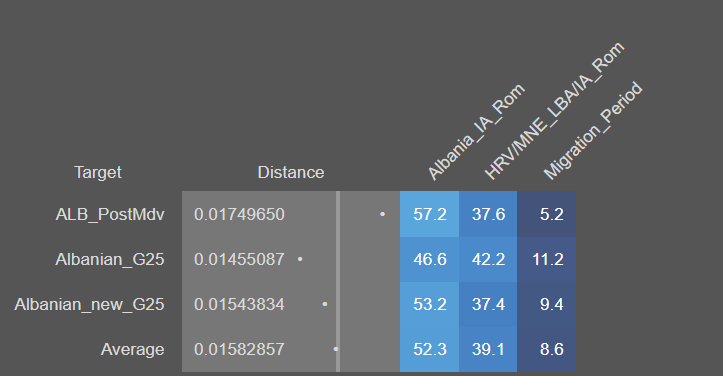Click the 11.2 dark blue cell
The height and width of the screenshot is (376, 723).
[546, 259]
